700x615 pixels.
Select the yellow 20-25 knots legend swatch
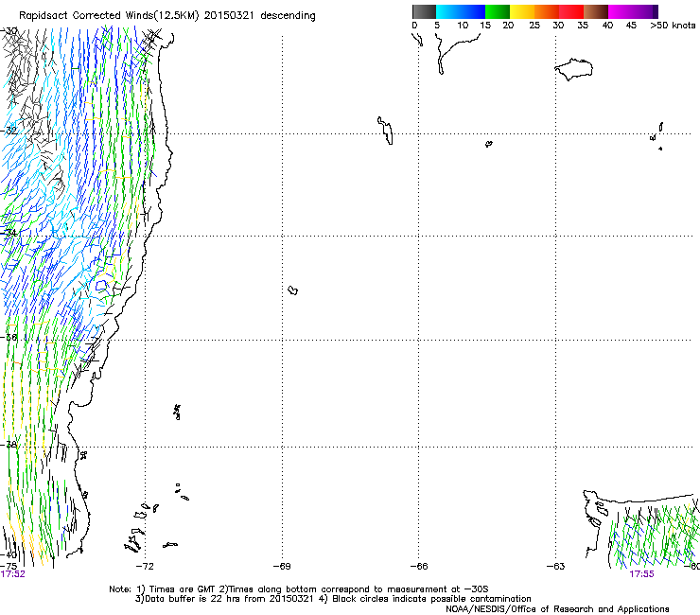pos(522,11)
